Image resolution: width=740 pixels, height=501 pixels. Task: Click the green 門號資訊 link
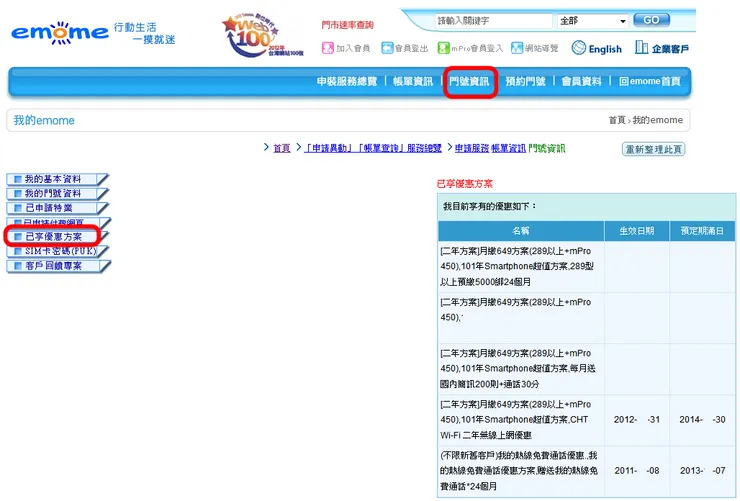tap(547, 148)
